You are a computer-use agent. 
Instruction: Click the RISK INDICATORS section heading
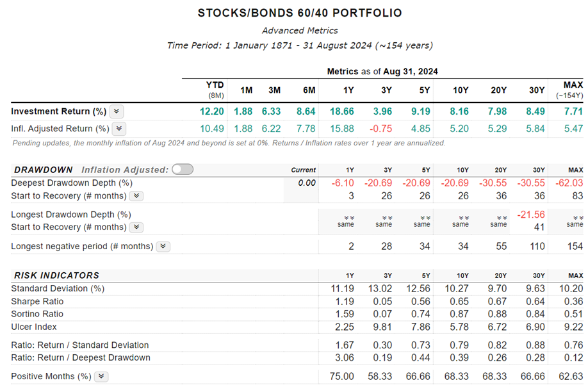click(x=57, y=275)
